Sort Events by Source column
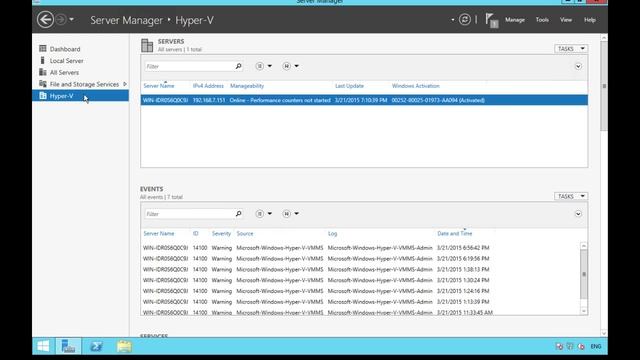640x360 pixels. coord(245,234)
